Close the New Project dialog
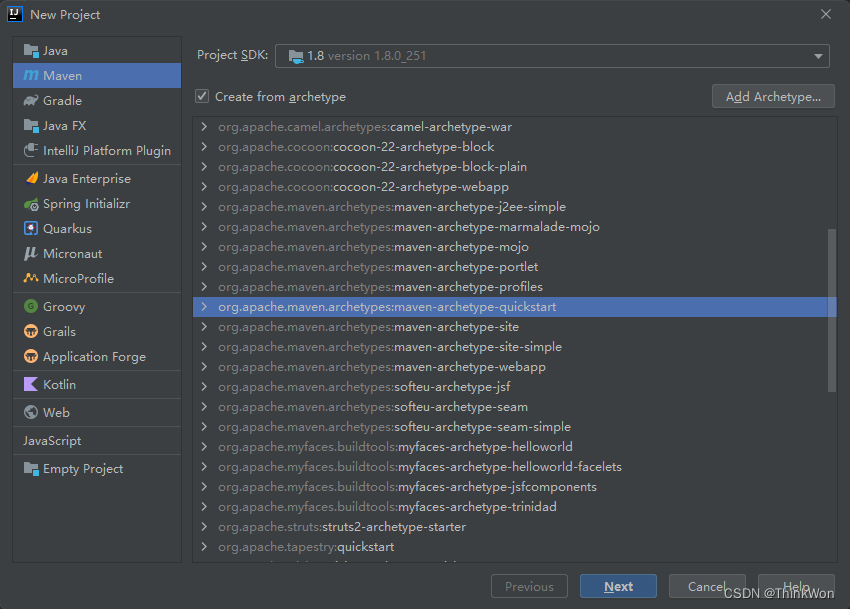The width and height of the screenshot is (850, 609). (826, 14)
